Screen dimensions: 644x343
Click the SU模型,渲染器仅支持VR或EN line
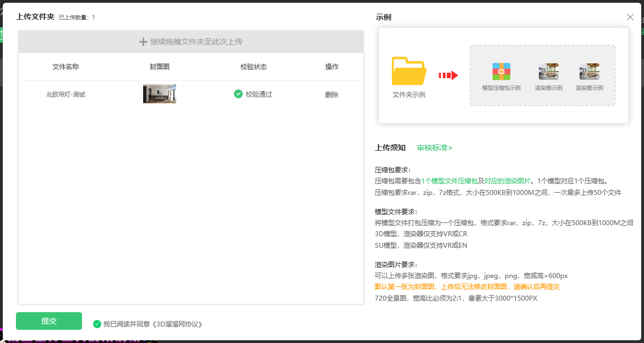tap(421, 245)
